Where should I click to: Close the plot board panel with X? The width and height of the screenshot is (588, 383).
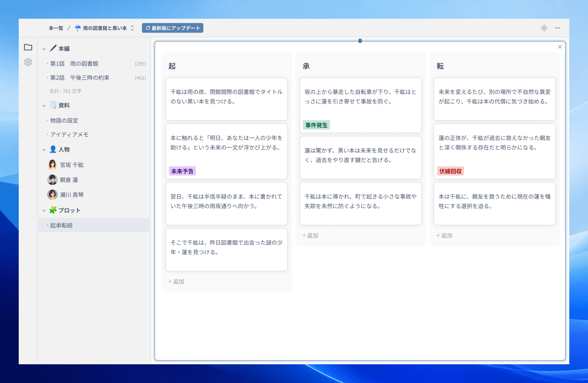pos(560,47)
